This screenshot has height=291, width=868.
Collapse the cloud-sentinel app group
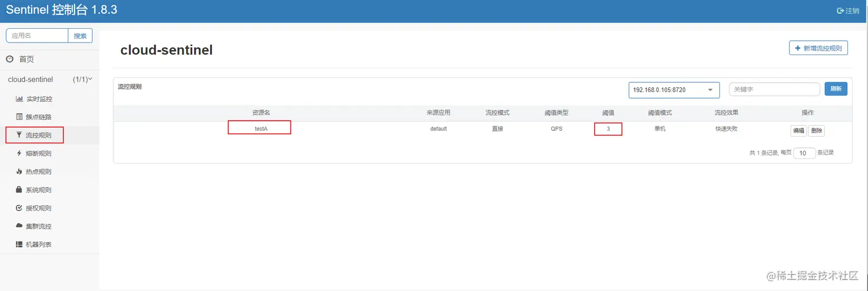point(49,80)
